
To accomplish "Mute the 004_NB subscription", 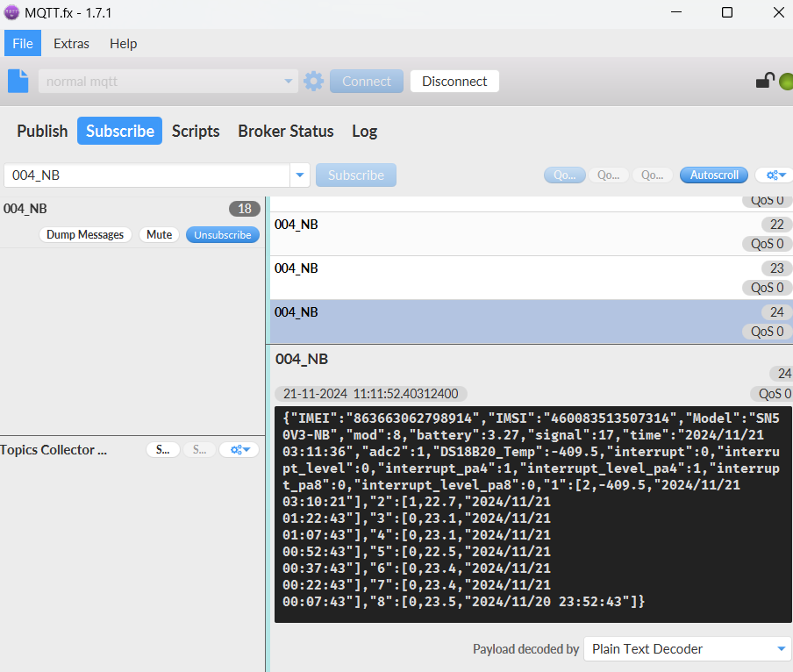I will coord(160,234).
